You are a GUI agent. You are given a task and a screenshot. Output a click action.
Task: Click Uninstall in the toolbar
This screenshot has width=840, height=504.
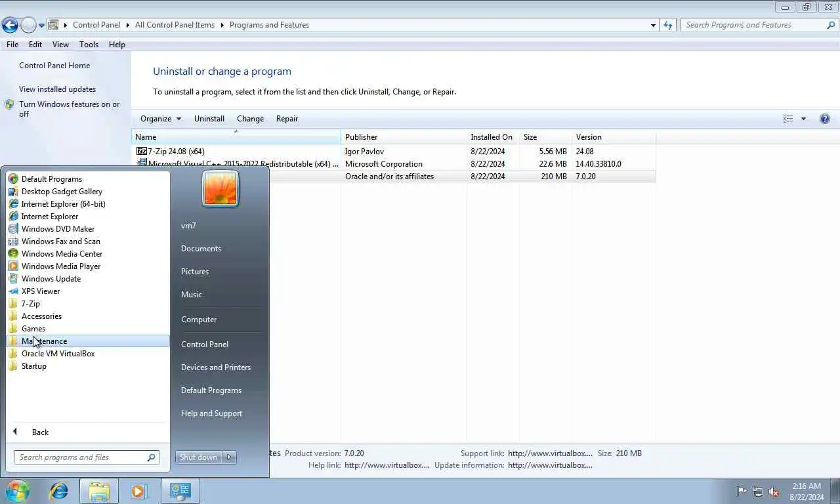click(x=209, y=118)
